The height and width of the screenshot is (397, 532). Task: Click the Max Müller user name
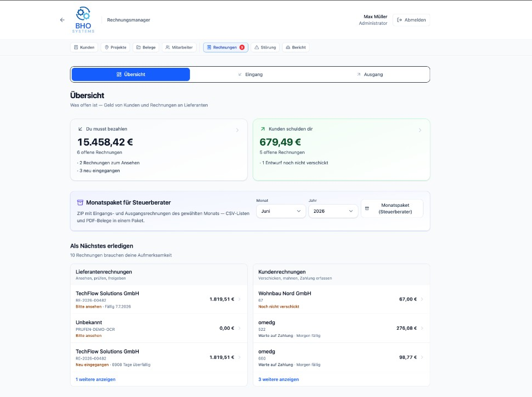[375, 17]
